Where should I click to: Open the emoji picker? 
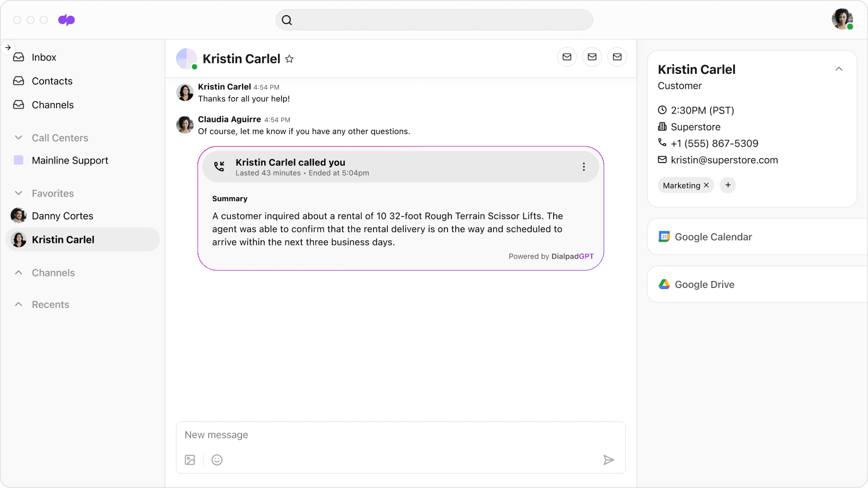click(217, 460)
